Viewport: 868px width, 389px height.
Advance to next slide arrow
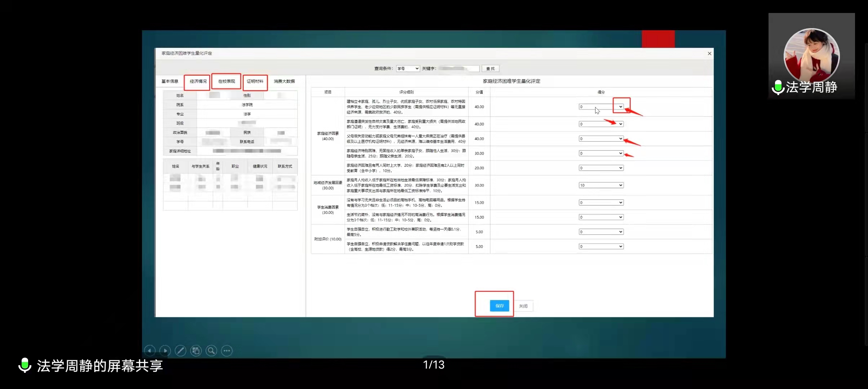(165, 350)
